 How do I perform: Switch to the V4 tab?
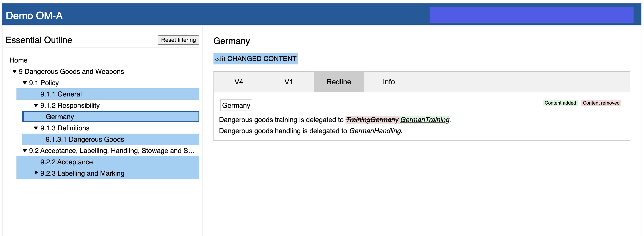[x=238, y=82]
